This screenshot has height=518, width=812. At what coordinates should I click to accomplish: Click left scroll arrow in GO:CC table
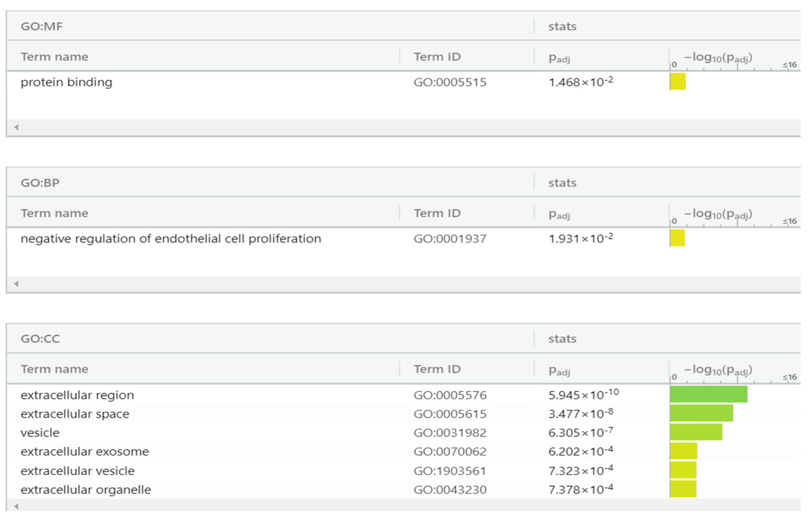coord(16,506)
